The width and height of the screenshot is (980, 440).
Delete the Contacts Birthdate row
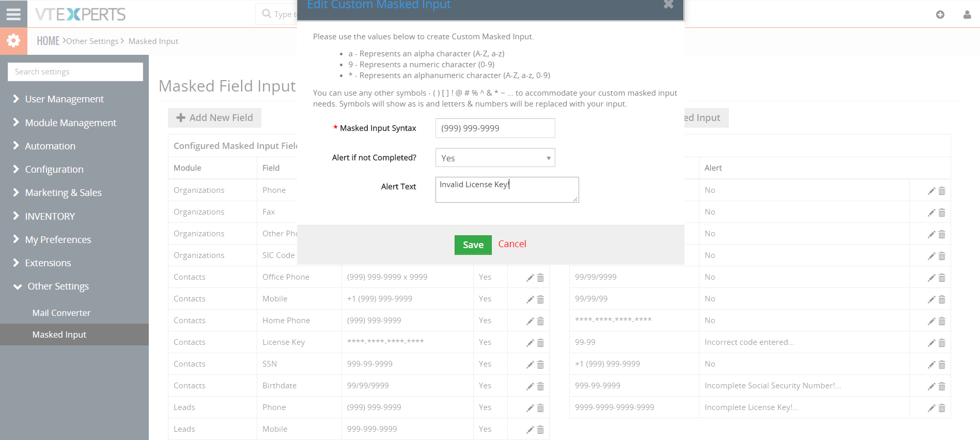click(x=540, y=386)
